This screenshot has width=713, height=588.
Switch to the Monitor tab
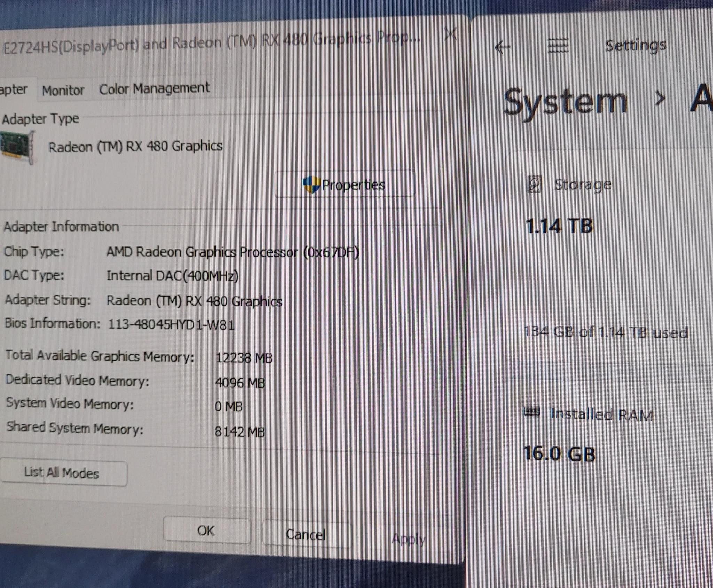tap(63, 90)
